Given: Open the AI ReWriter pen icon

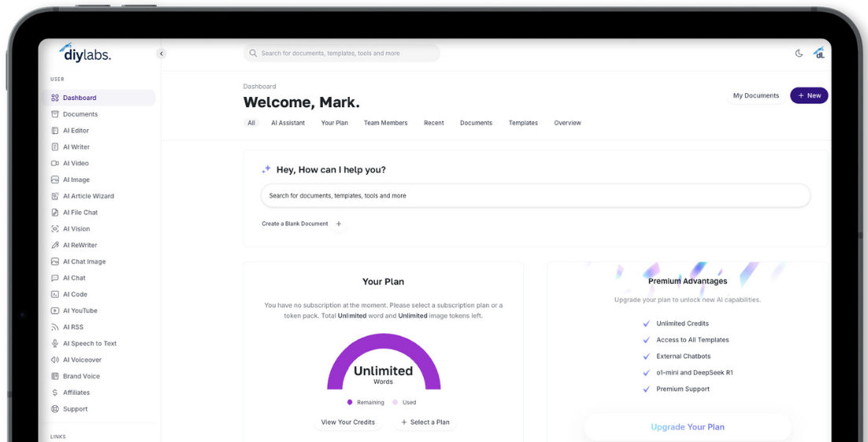Looking at the screenshot, I should point(55,245).
